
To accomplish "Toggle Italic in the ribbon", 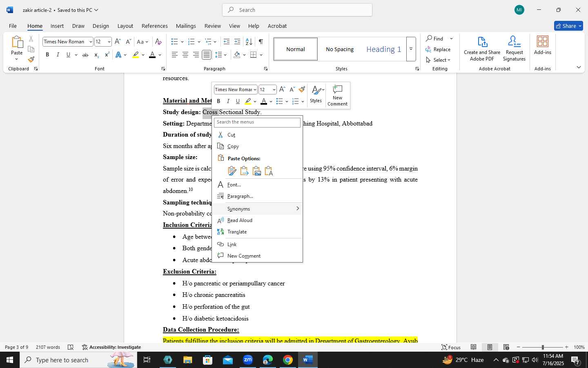I will tap(58, 55).
